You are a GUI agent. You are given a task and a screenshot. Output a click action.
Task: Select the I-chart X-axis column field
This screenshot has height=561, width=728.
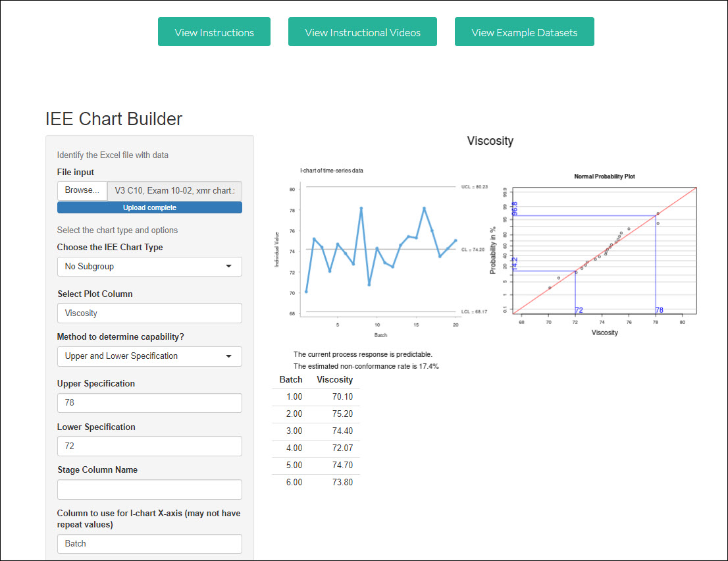click(x=149, y=544)
